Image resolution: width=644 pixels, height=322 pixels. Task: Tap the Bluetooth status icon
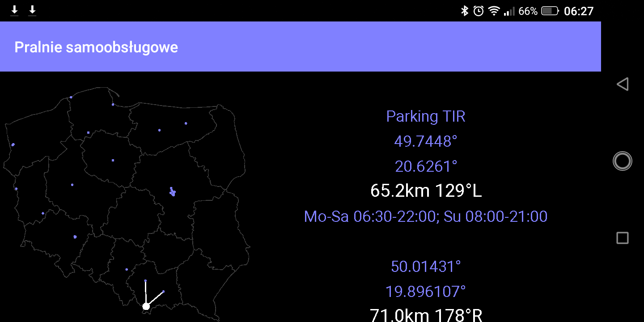[x=465, y=11]
